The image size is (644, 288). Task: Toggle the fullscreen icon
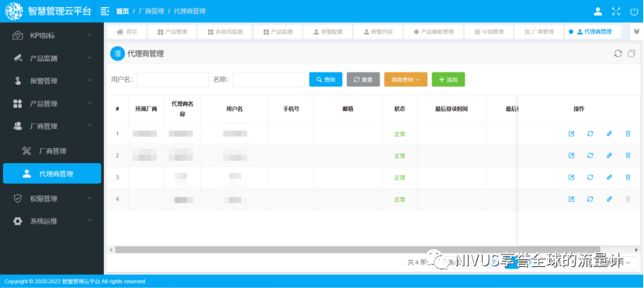pyautogui.click(x=615, y=12)
